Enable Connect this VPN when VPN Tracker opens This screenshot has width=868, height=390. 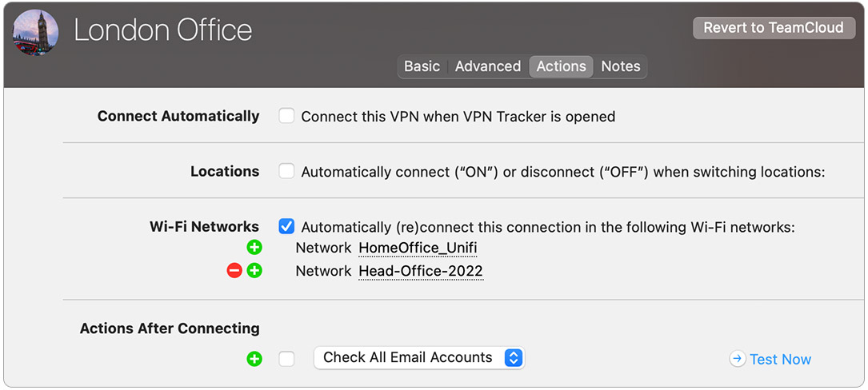pyautogui.click(x=286, y=116)
